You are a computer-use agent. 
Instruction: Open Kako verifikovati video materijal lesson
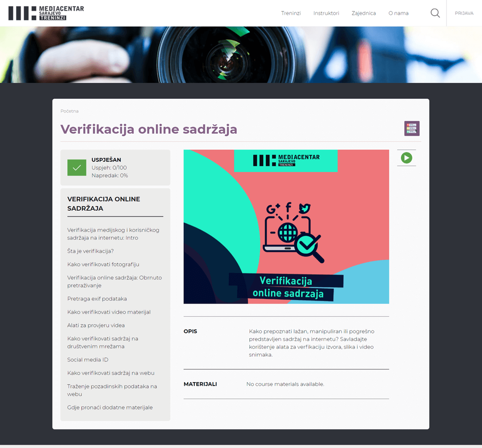[x=109, y=312]
